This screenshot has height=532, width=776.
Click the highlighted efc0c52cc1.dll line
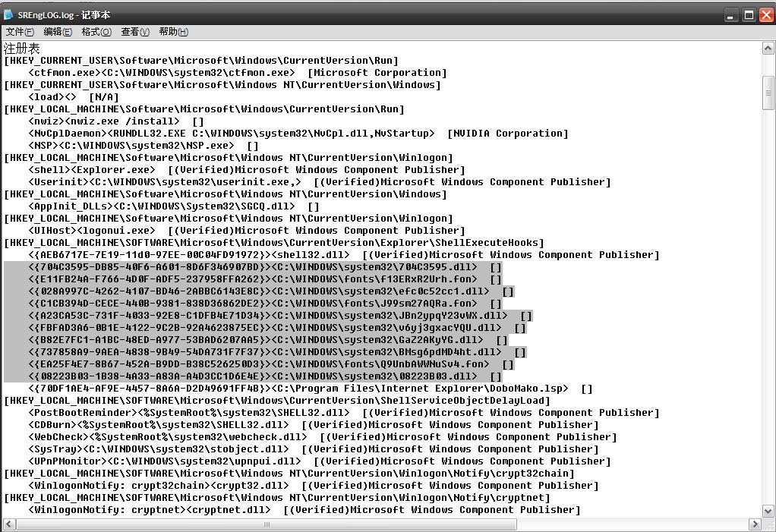[x=271, y=291]
